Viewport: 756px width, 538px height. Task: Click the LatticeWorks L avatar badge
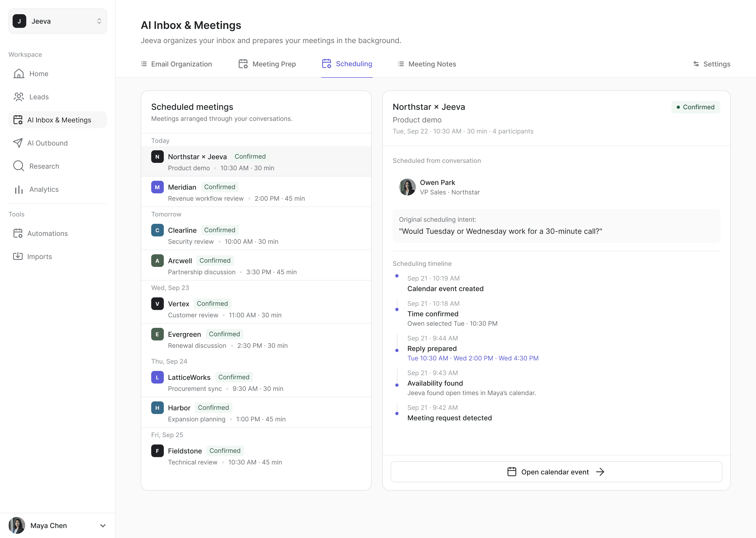pyautogui.click(x=157, y=377)
